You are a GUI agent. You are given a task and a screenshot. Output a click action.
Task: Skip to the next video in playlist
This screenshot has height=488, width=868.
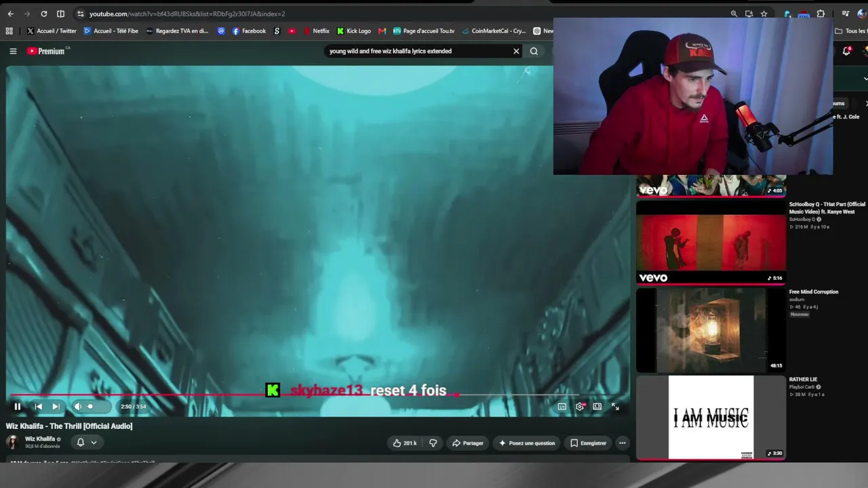pos(56,407)
